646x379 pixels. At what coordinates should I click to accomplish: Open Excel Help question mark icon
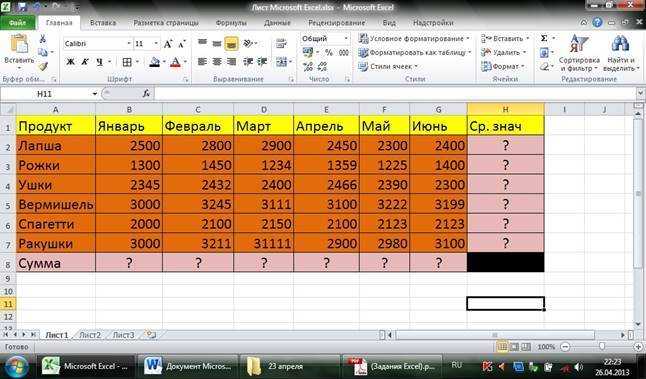[x=597, y=23]
